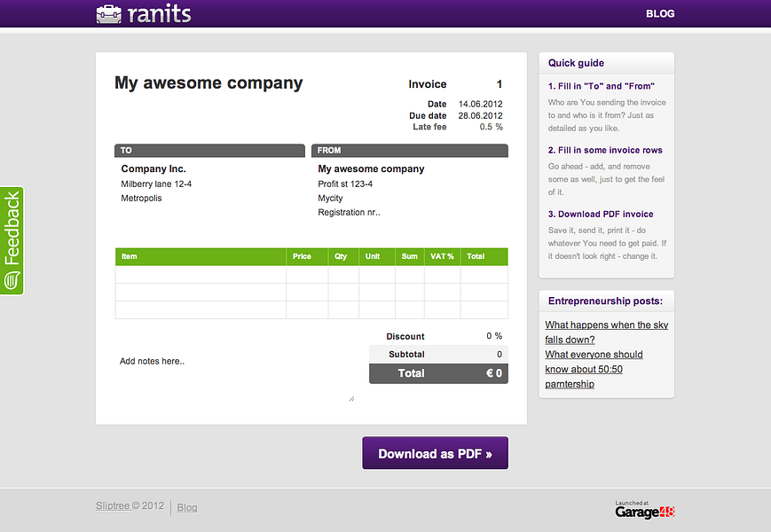Edit the 'My awesome company' invoice title

click(208, 83)
